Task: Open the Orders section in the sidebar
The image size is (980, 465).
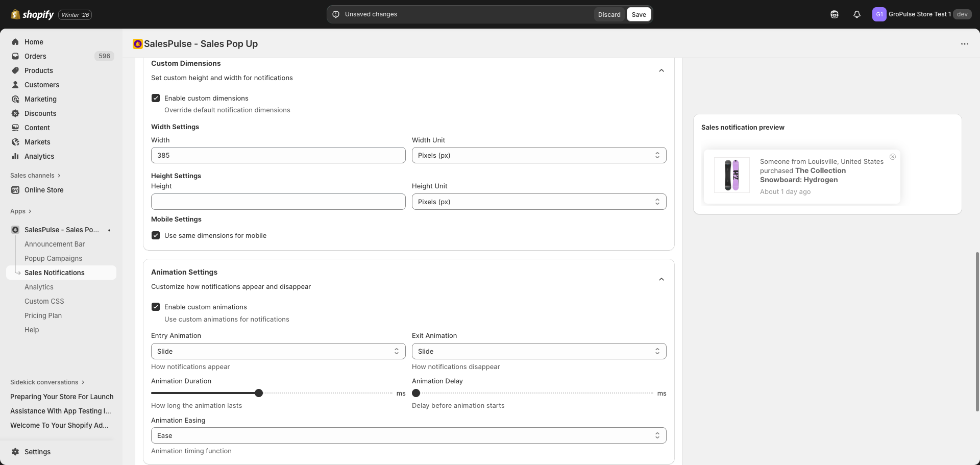Action: coord(36,56)
